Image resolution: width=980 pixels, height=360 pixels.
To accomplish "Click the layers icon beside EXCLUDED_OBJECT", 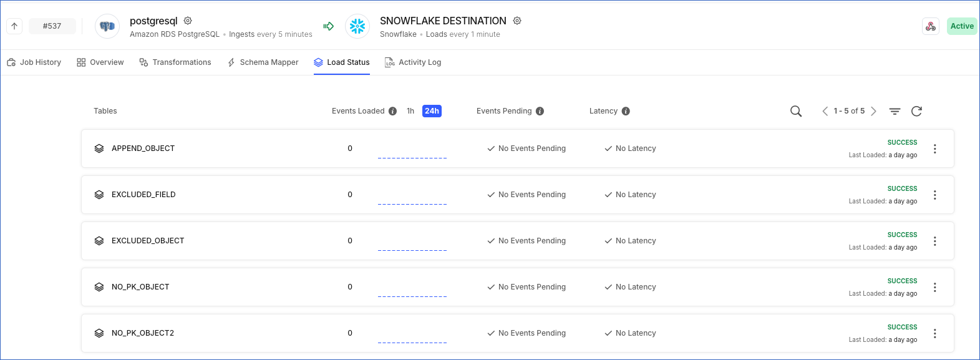I will 99,241.
